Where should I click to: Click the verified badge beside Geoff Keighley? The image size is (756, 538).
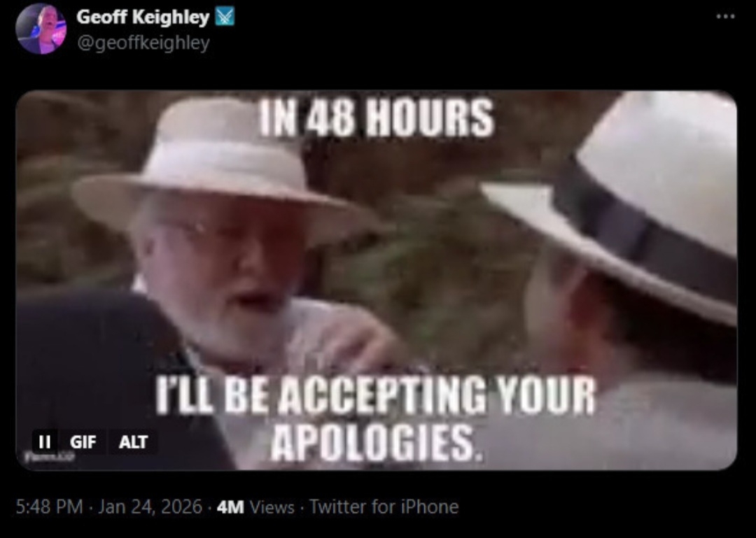(x=225, y=16)
